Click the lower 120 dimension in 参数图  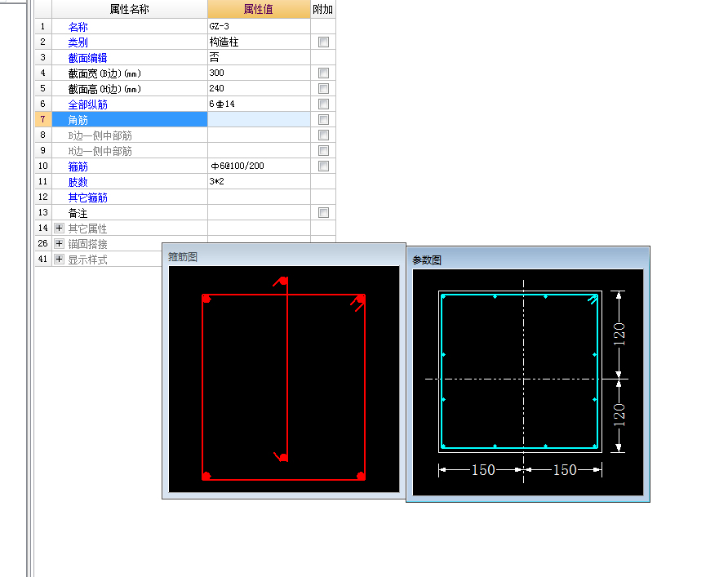[x=619, y=415]
